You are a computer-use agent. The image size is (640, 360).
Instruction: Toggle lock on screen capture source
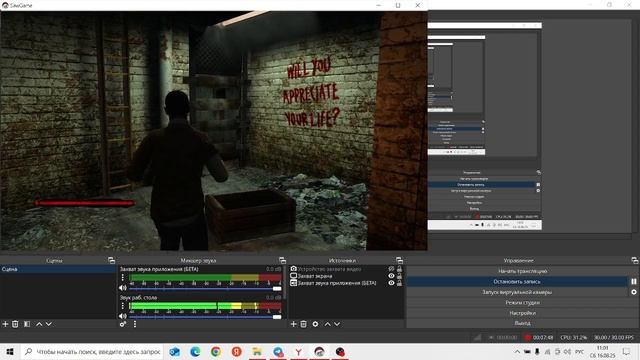pos(399,276)
